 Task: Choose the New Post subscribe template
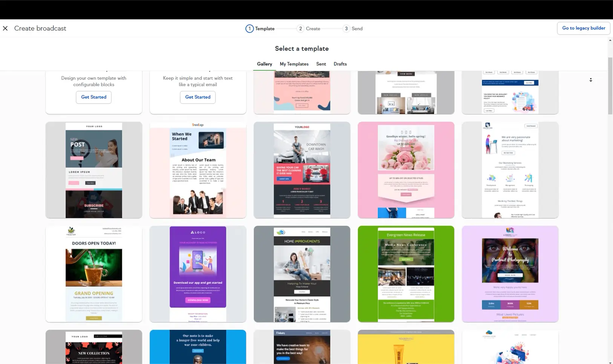pyautogui.click(x=94, y=170)
